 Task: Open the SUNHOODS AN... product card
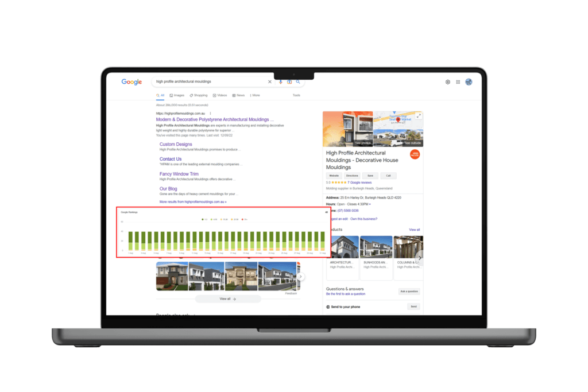(376, 258)
